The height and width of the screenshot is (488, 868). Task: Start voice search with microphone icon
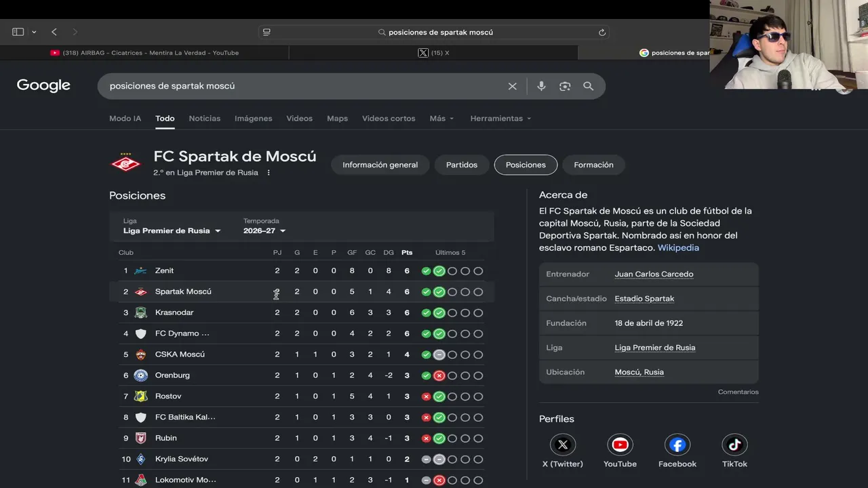click(541, 86)
